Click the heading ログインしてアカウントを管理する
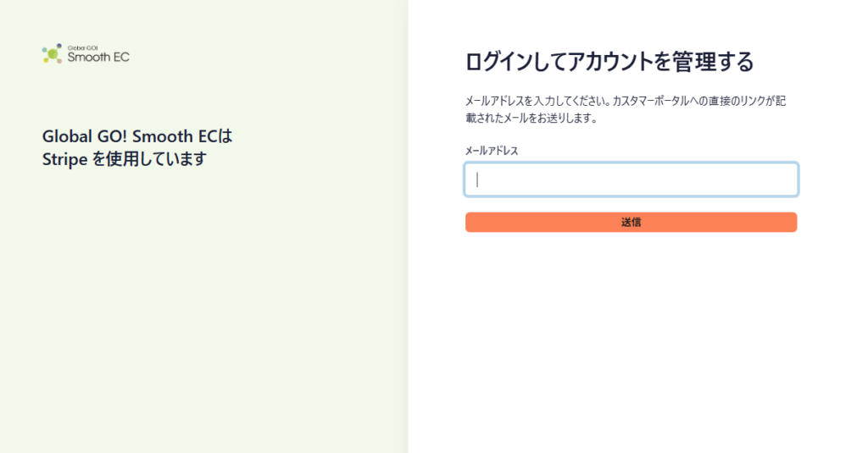The height and width of the screenshot is (453, 868). pyautogui.click(x=609, y=62)
